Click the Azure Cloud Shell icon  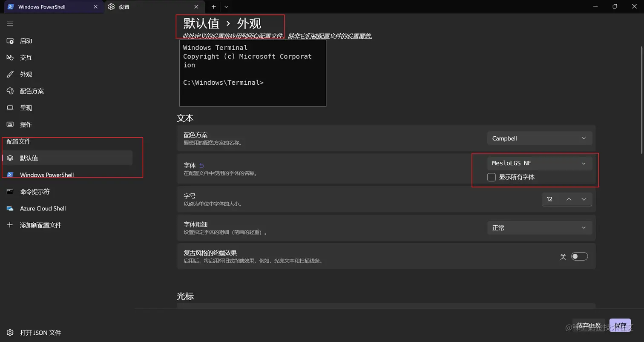10,208
